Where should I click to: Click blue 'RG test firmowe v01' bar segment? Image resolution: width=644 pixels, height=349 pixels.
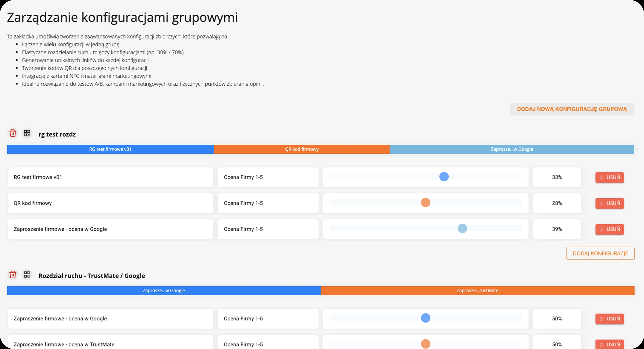pos(111,149)
